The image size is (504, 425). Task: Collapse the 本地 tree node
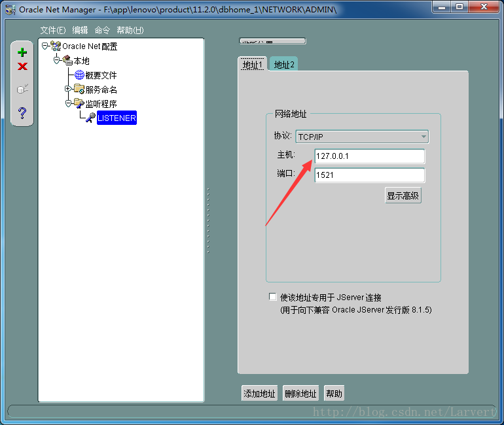tap(56, 60)
